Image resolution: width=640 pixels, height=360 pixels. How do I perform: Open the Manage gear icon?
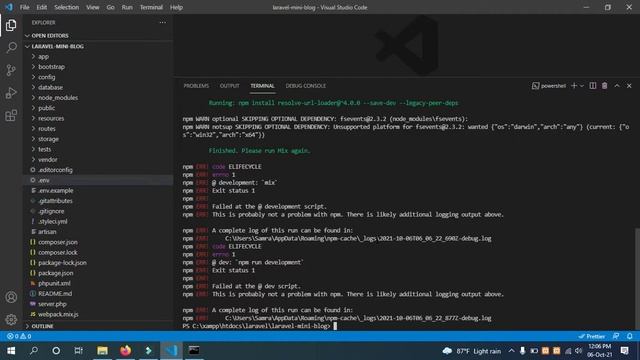pyautogui.click(x=11, y=319)
